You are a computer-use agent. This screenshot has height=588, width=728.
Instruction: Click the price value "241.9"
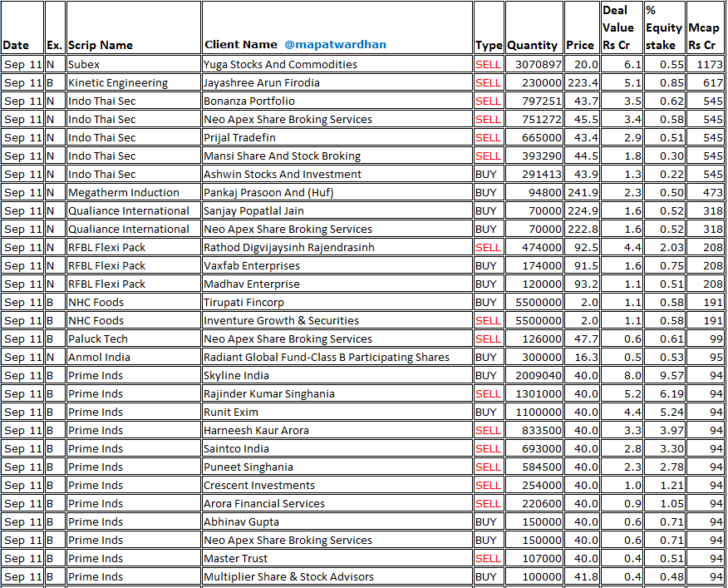pyautogui.click(x=583, y=192)
